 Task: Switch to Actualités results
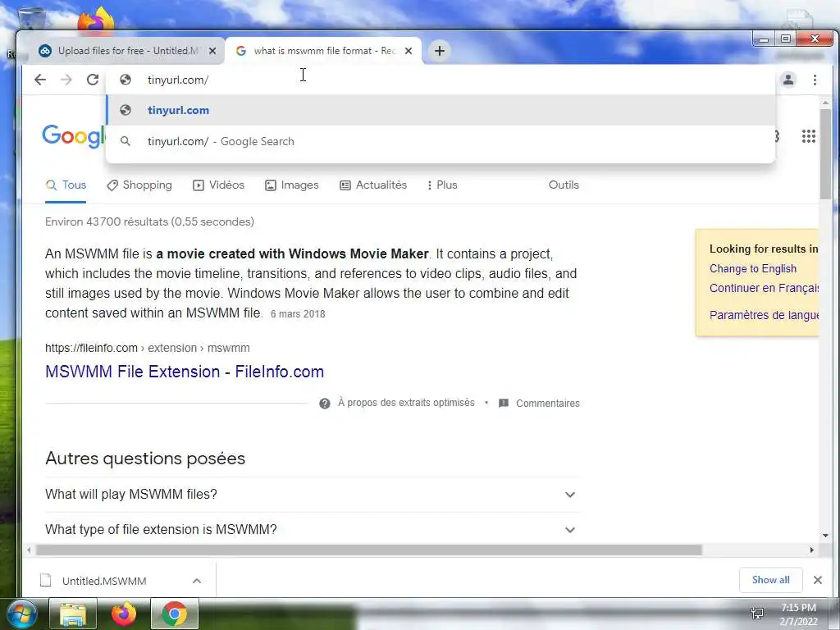(373, 185)
